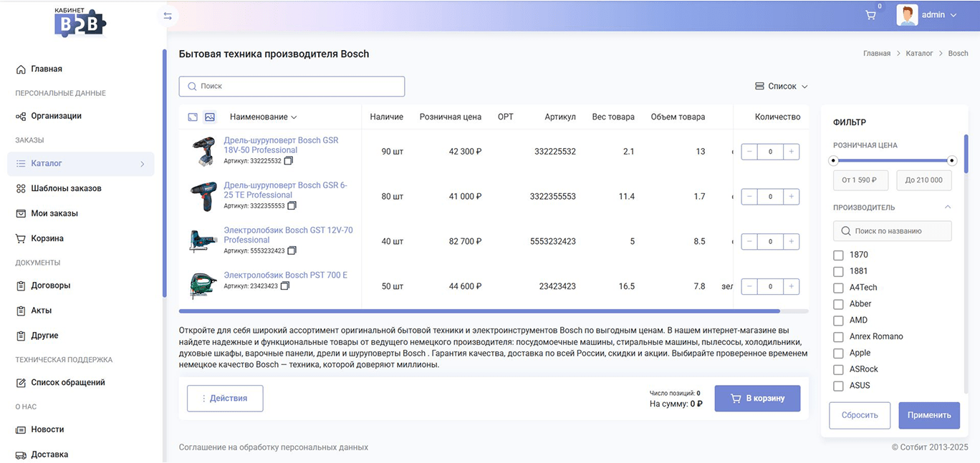
Task: Sort by the Наименование column header
Action: (x=263, y=117)
